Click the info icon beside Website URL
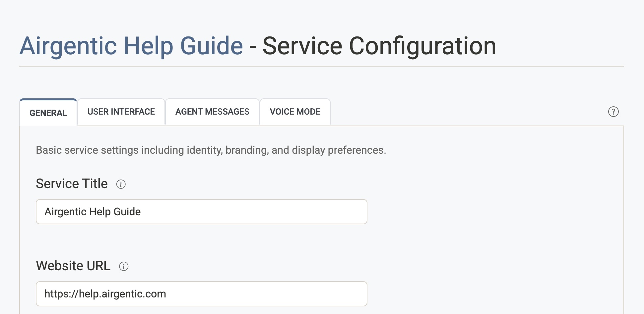 coord(124,266)
